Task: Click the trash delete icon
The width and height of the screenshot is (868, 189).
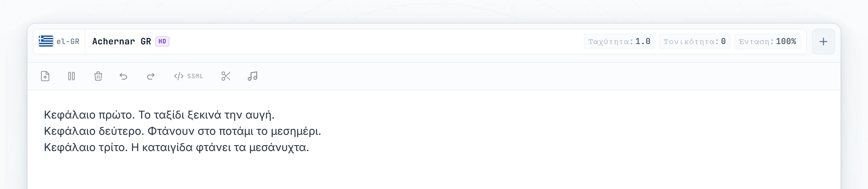Action: point(98,76)
